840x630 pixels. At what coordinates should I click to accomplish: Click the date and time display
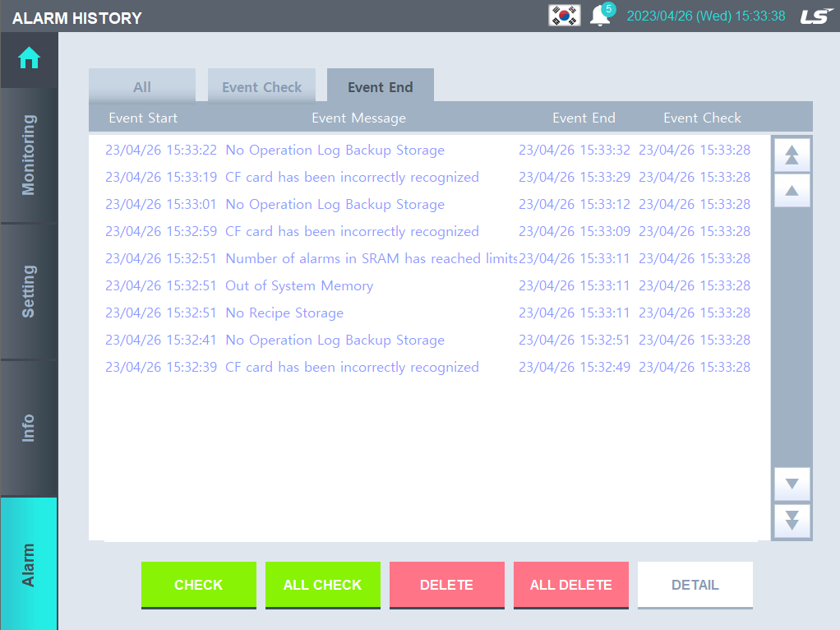coord(706,16)
